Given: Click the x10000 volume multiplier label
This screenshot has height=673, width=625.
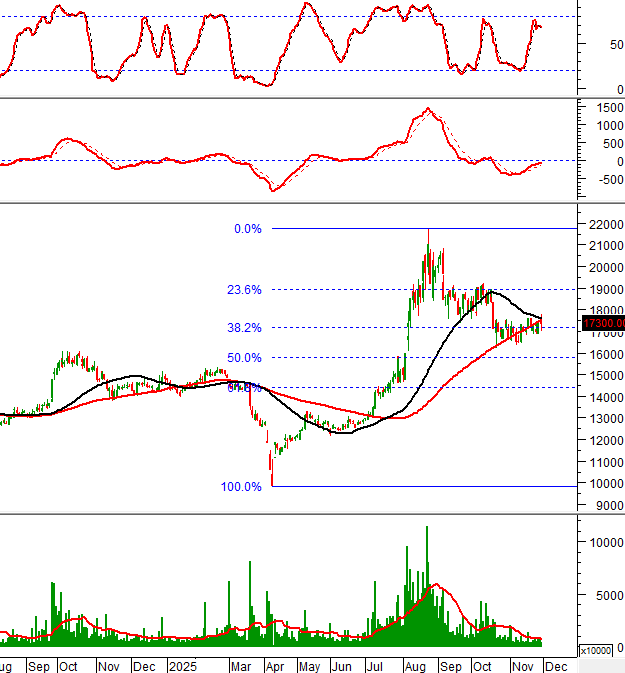Looking at the screenshot, I should (598, 650).
